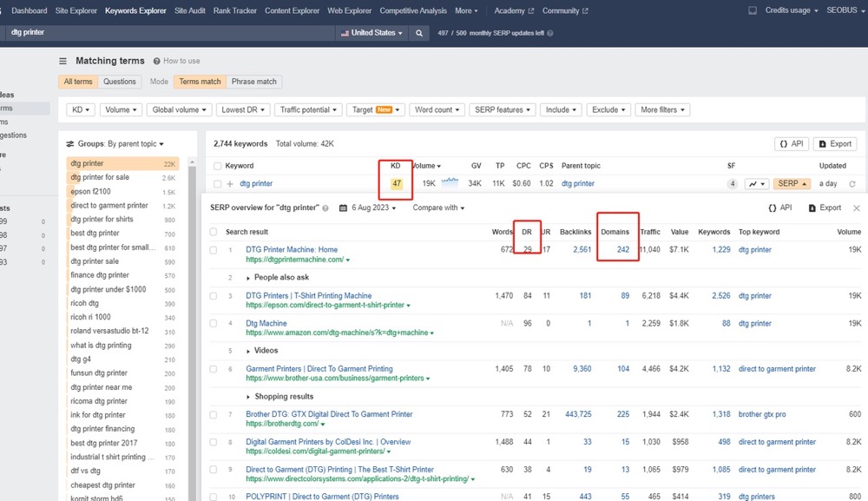Open the More filters dropdown
This screenshot has height=501, width=868.
pos(662,110)
